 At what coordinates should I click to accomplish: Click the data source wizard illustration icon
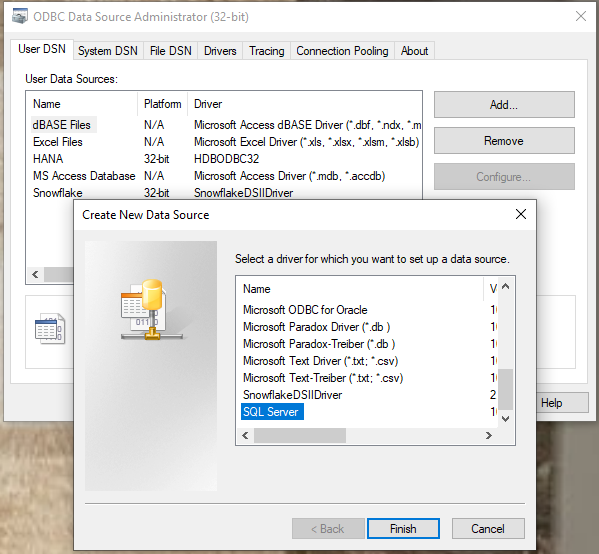(x=151, y=310)
